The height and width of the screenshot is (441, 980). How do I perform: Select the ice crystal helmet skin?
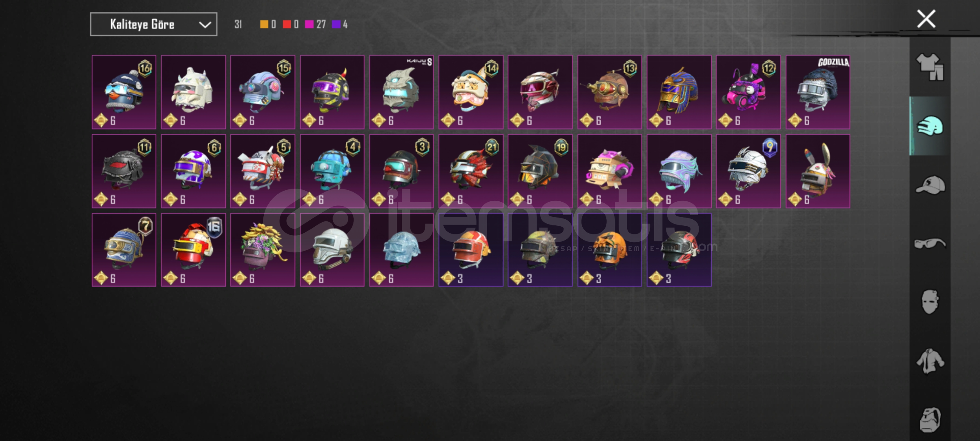click(x=401, y=250)
